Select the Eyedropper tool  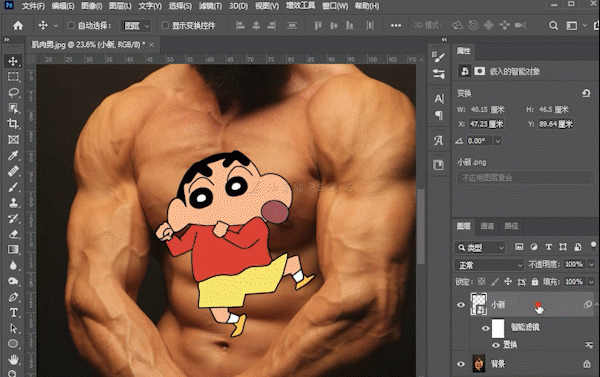[13, 155]
